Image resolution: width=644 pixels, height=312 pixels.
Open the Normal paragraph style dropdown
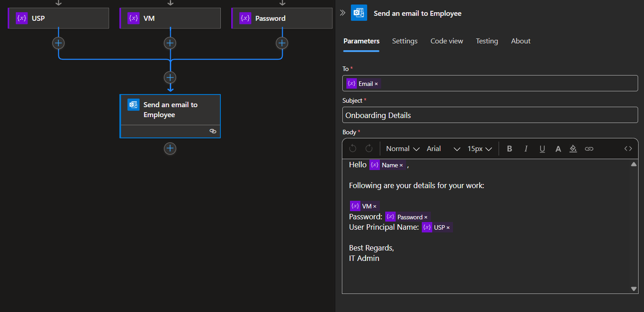[x=402, y=149]
